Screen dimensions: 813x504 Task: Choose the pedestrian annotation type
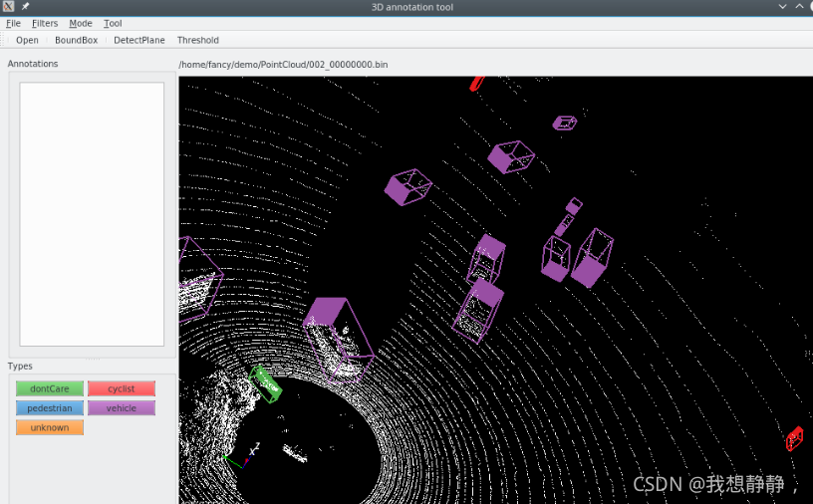[x=50, y=408]
